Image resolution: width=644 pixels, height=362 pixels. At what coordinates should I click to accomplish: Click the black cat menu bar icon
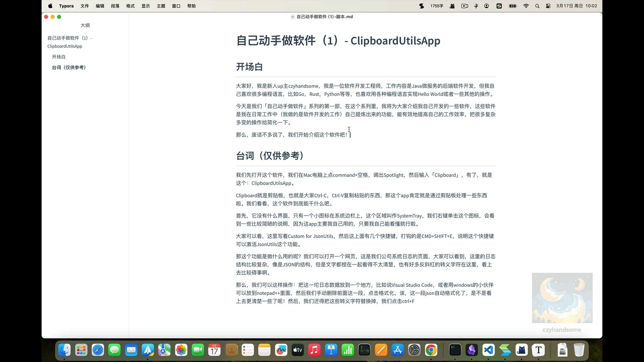click(452, 6)
